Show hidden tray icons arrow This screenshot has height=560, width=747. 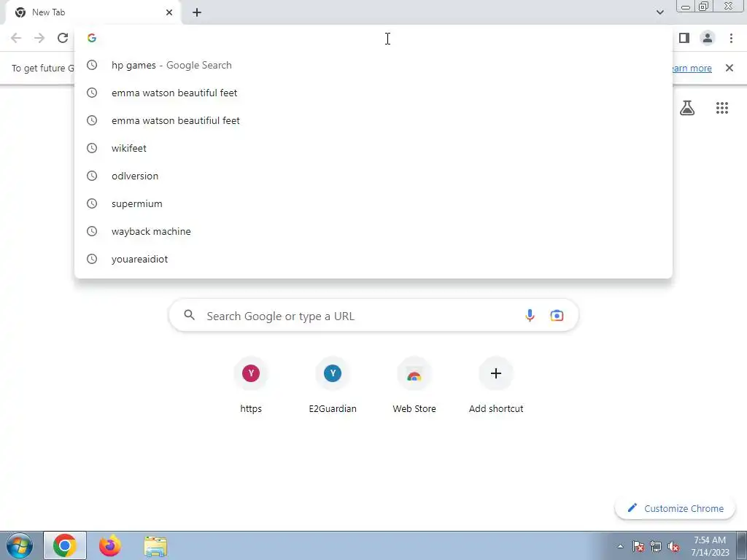point(620,546)
